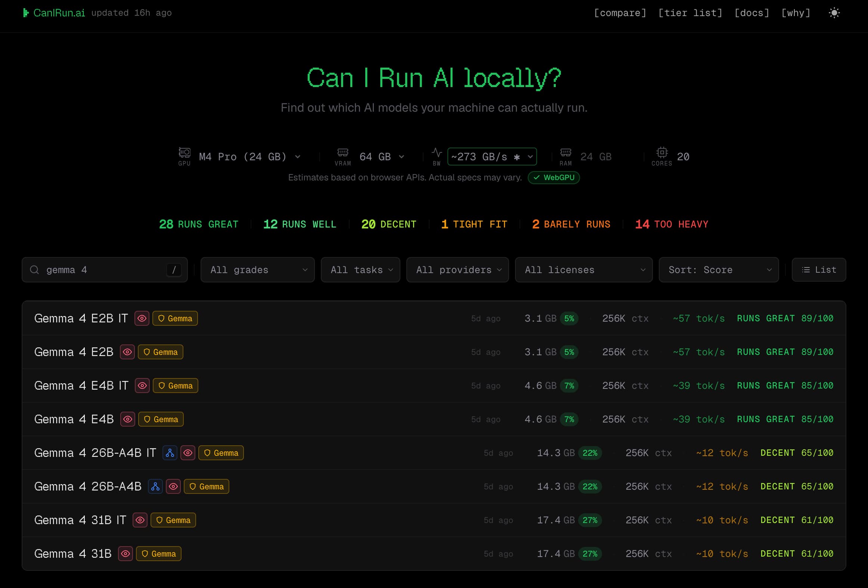Click vision eye icon on Gemma 4 E2B row
This screenshot has width=868, height=588.
pyautogui.click(x=127, y=352)
